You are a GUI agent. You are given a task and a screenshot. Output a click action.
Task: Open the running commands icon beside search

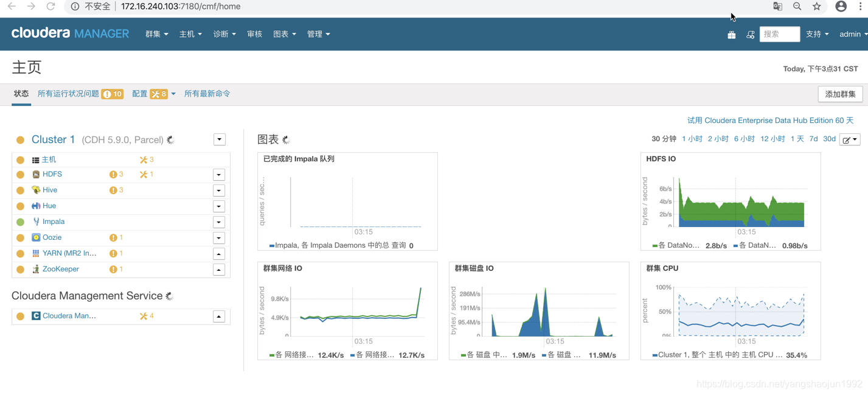(750, 35)
